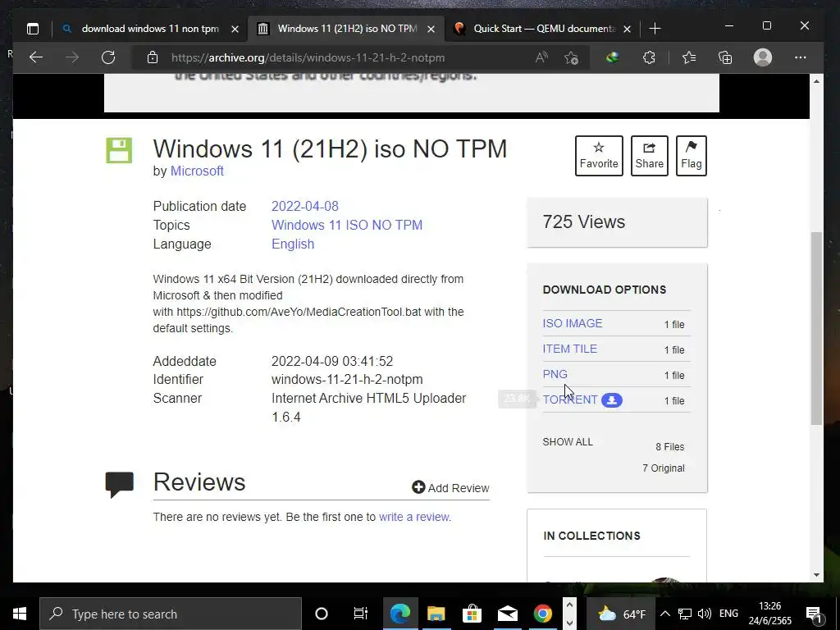Open Task View on the taskbar
Image resolution: width=840 pixels, height=630 pixels.
click(361, 614)
